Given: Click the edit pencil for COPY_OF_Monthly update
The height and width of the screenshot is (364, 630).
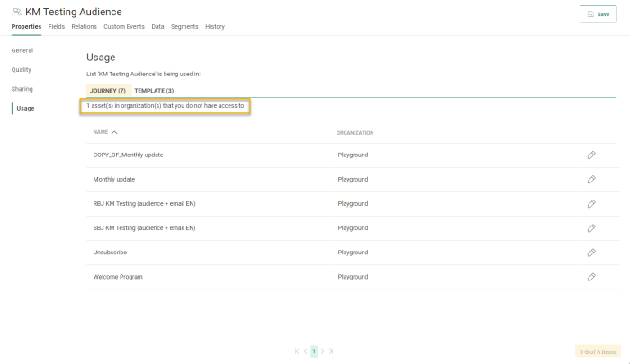Looking at the screenshot, I should pyautogui.click(x=591, y=155).
